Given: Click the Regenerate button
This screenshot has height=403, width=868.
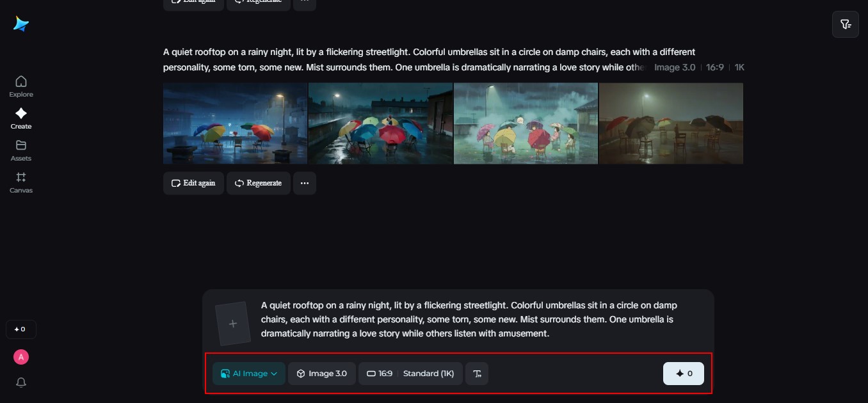Looking at the screenshot, I should pos(258,183).
